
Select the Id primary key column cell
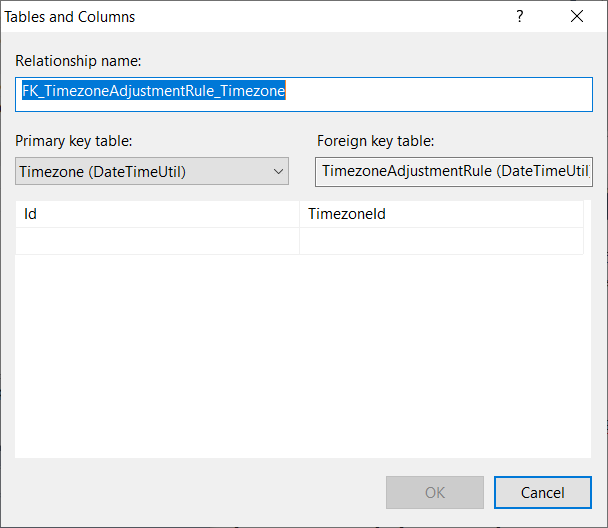pyautogui.click(x=157, y=214)
